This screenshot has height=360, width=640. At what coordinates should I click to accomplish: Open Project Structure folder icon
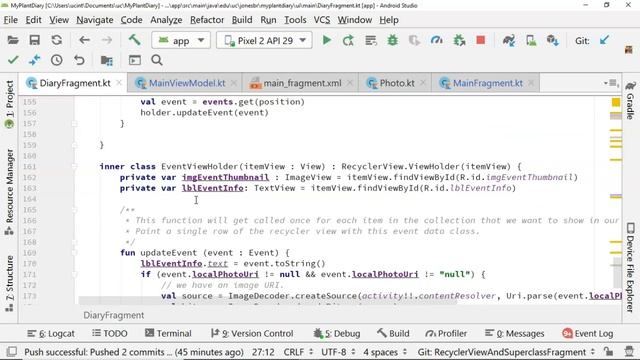point(107,60)
